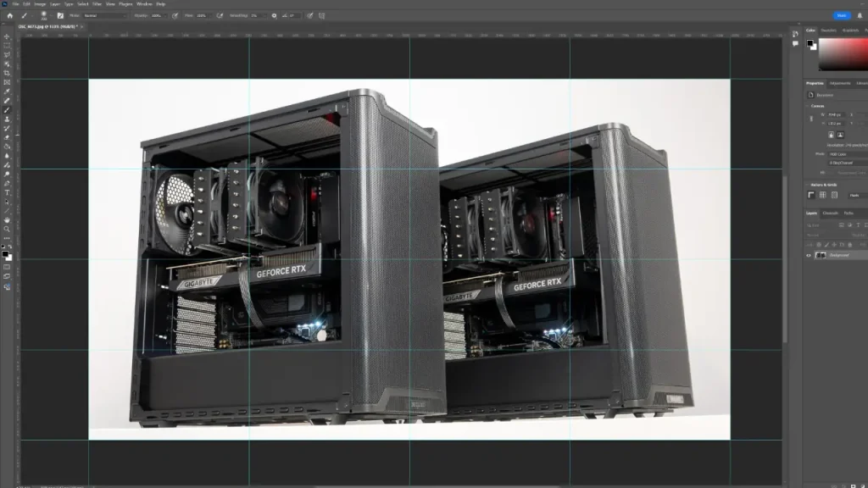Image resolution: width=868 pixels, height=488 pixels.
Task: Click canvas width input field
Action: [x=837, y=114]
